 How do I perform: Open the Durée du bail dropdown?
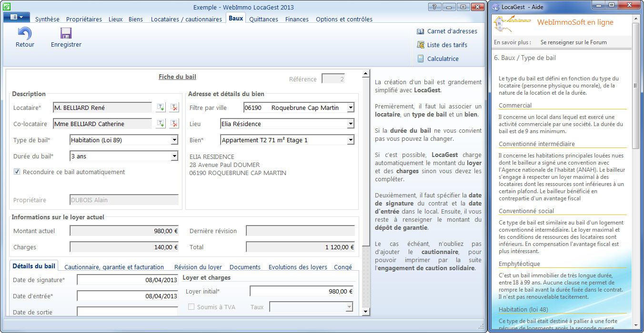[x=174, y=156]
